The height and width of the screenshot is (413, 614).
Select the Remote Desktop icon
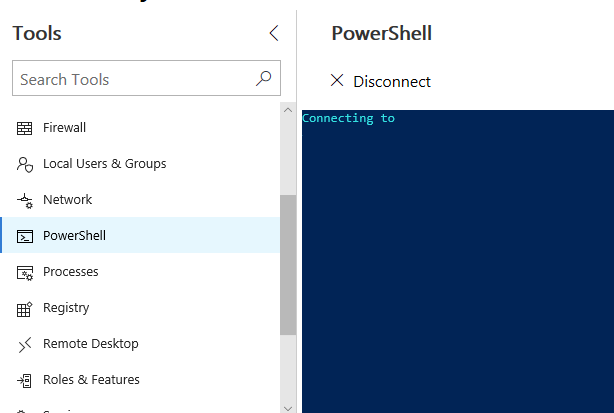coord(25,344)
